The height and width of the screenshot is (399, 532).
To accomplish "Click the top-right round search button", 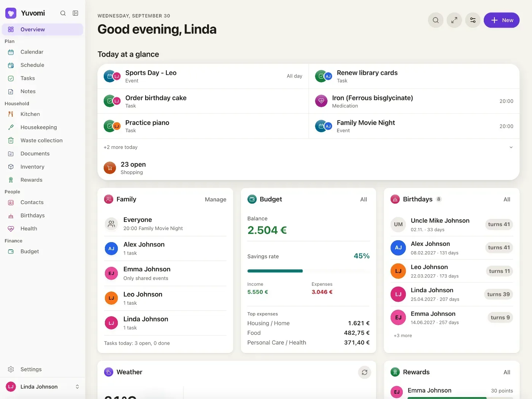I will (436, 20).
